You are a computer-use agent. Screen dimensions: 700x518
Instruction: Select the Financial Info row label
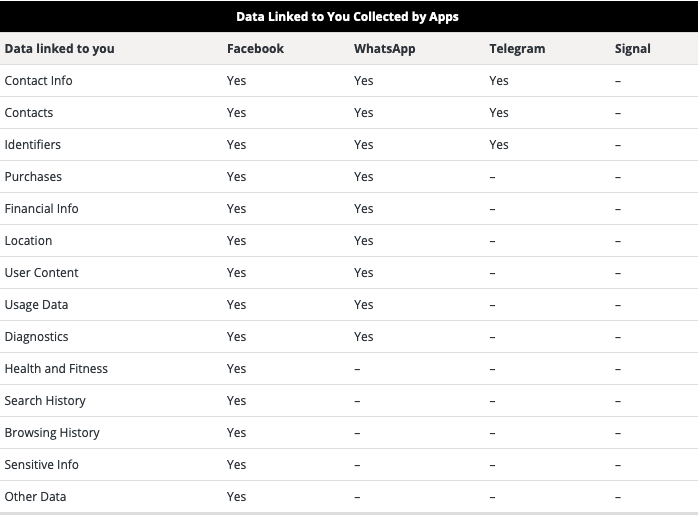[x=42, y=209]
